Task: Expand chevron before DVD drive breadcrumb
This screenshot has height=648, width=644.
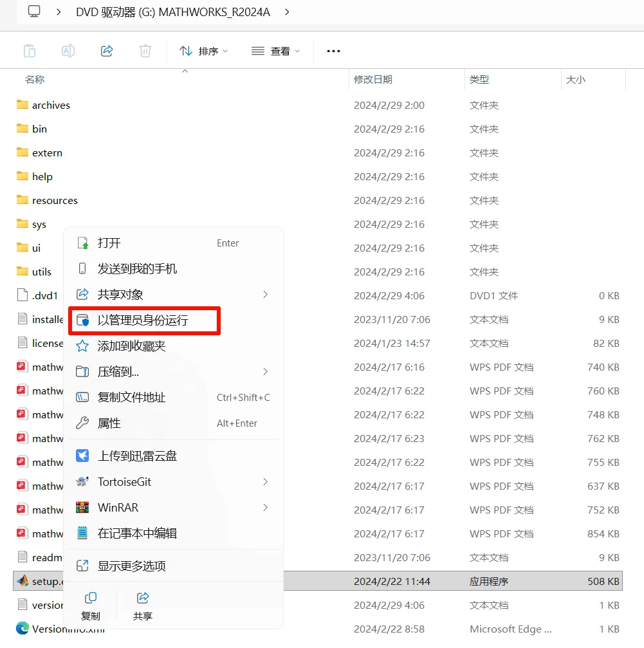Action: 59,12
